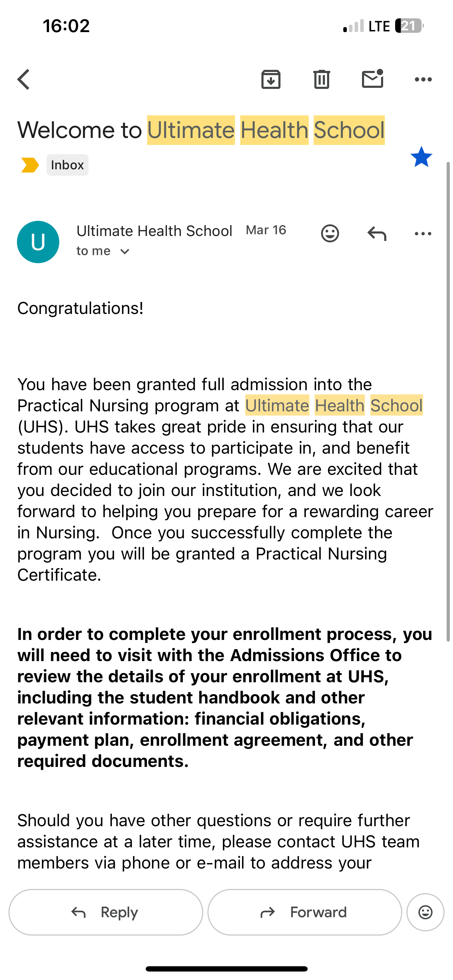453x980 pixels.
Task: Tap the battery indicator in status bar
Action: (x=409, y=26)
